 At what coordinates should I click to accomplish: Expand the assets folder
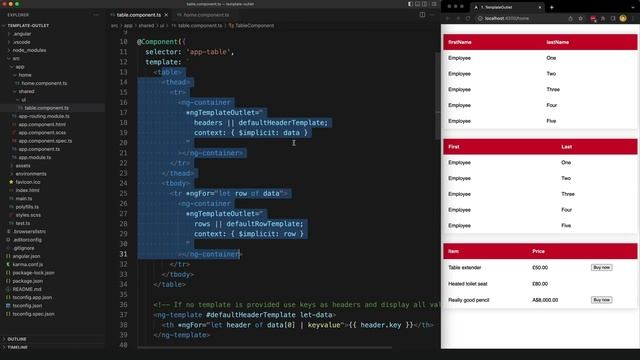pos(23,166)
